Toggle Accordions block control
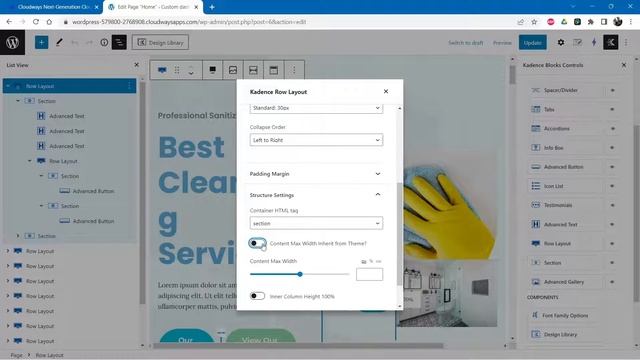The image size is (640, 360). [x=612, y=129]
